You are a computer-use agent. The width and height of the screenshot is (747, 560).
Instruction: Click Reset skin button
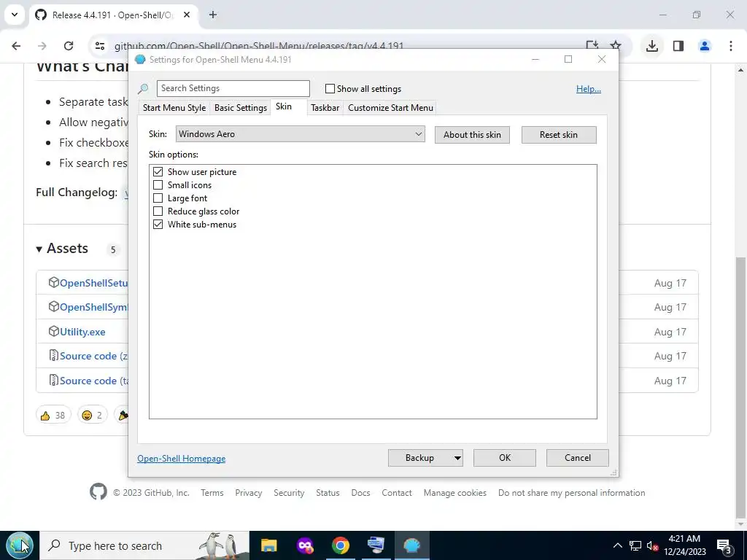[558, 135]
